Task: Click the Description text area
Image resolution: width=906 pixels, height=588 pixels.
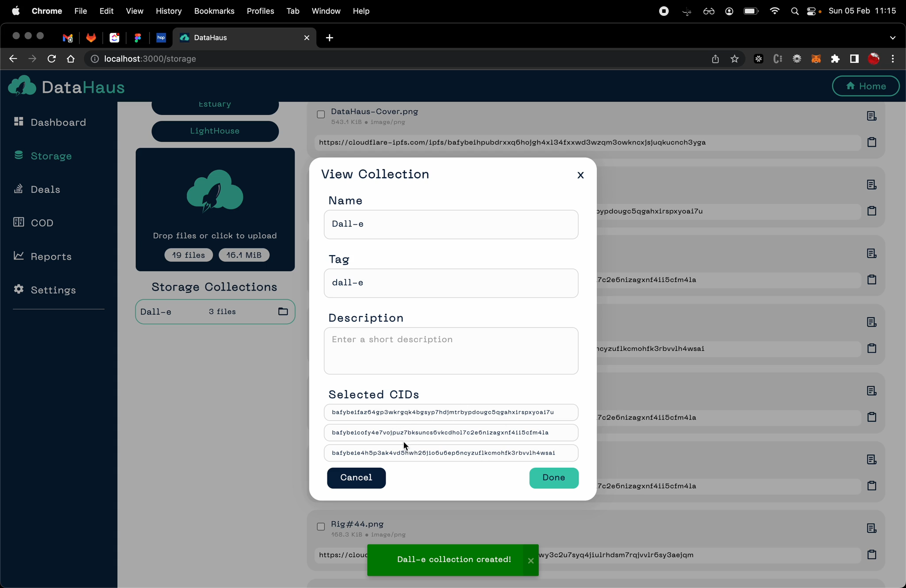Action: tap(451, 351)
